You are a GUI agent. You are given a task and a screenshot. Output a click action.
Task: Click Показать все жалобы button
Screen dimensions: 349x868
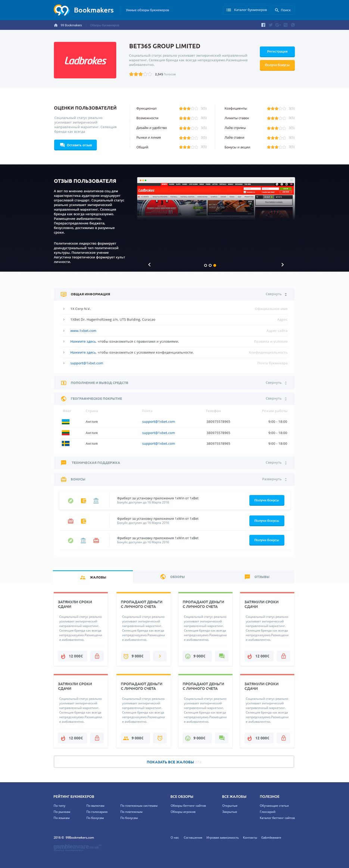coord(174,762)
